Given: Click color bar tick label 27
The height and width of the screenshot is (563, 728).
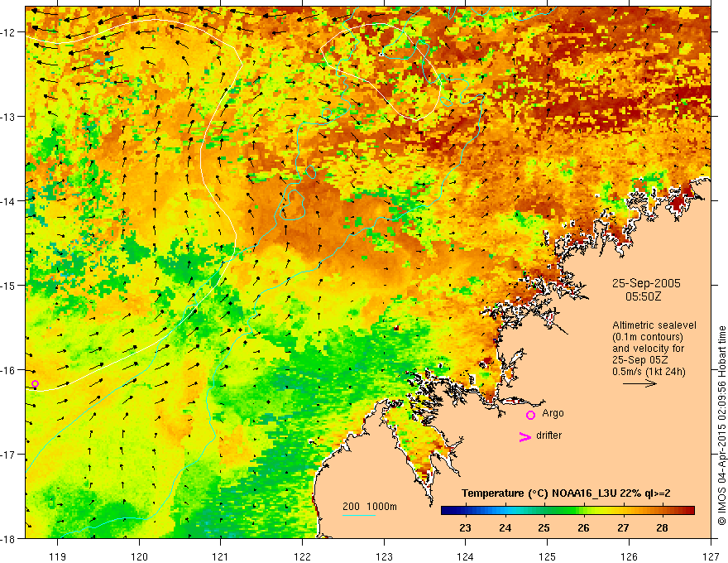Looking at the screenshot, I should (x=623, y=527).
